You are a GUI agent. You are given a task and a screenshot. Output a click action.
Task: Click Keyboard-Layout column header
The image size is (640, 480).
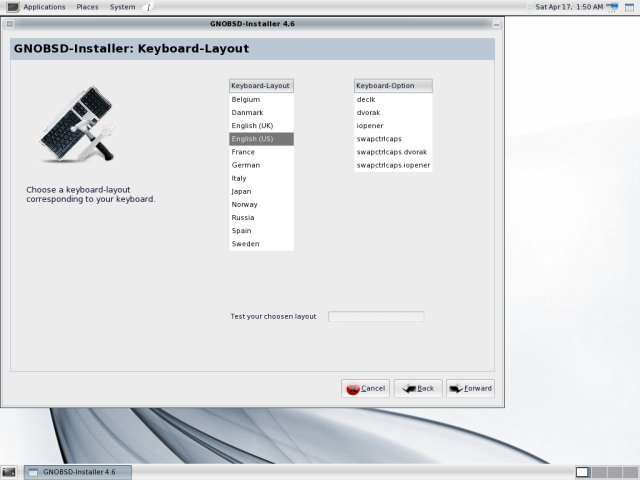[261, 86]
